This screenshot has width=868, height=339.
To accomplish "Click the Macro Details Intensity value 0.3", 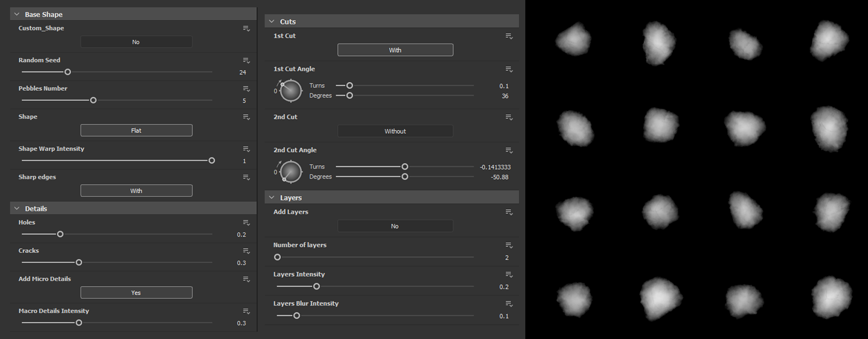I will 242,323.
